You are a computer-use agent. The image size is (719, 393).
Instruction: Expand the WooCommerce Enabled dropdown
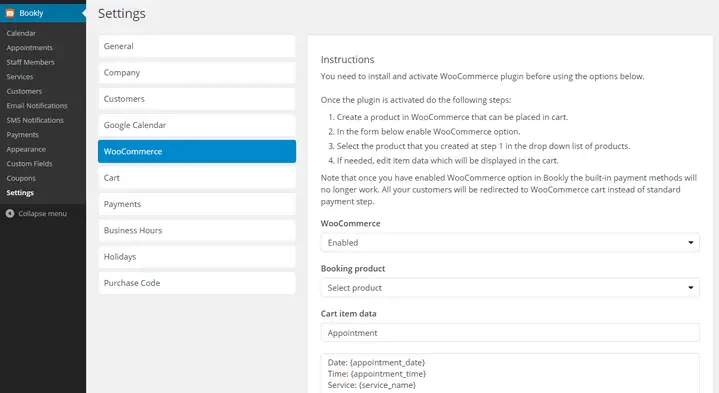(x=510, y=243)
